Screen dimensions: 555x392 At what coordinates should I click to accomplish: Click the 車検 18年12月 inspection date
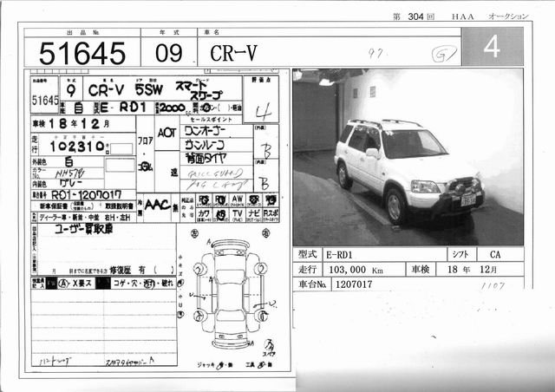click(x=71, y=124)
